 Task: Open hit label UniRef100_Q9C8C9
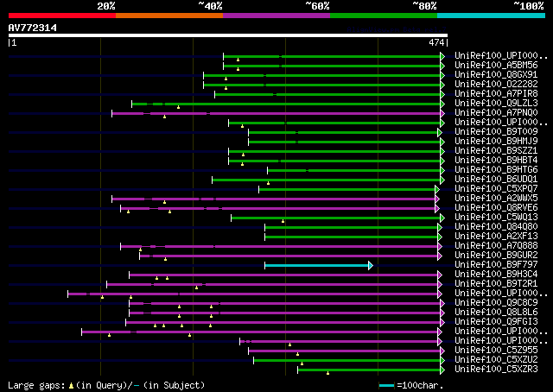pyautogui.click(x=496, y=303)
